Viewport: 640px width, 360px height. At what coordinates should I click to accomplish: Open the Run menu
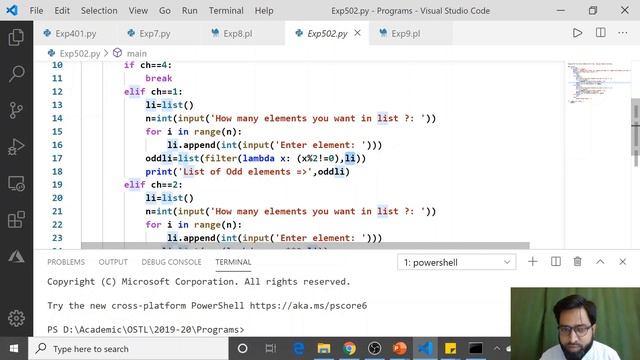pos(189,11)
